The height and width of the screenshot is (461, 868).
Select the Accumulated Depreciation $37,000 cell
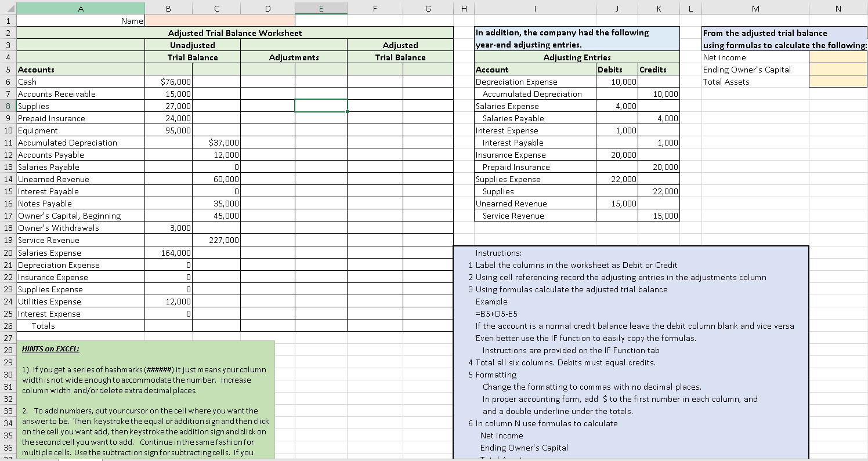coord(216,142)
